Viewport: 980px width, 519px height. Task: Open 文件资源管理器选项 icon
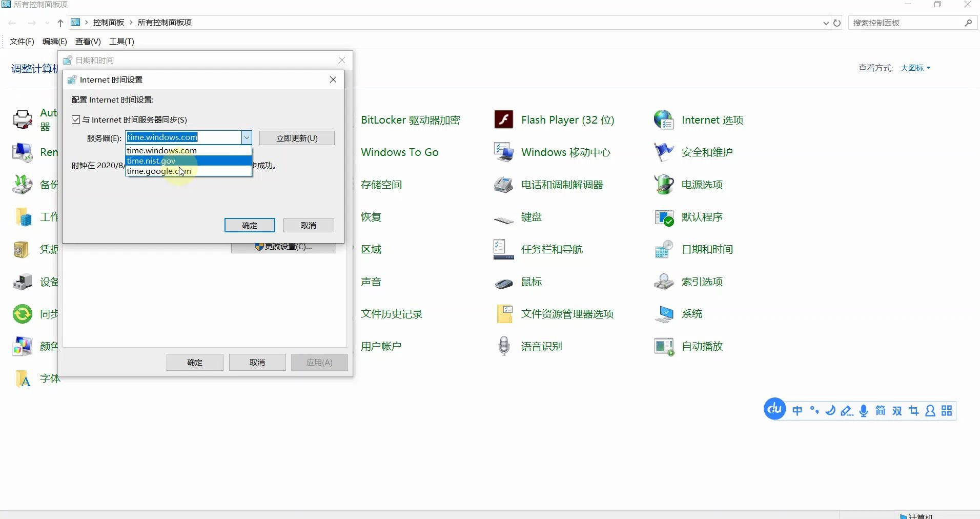(504, 314)
